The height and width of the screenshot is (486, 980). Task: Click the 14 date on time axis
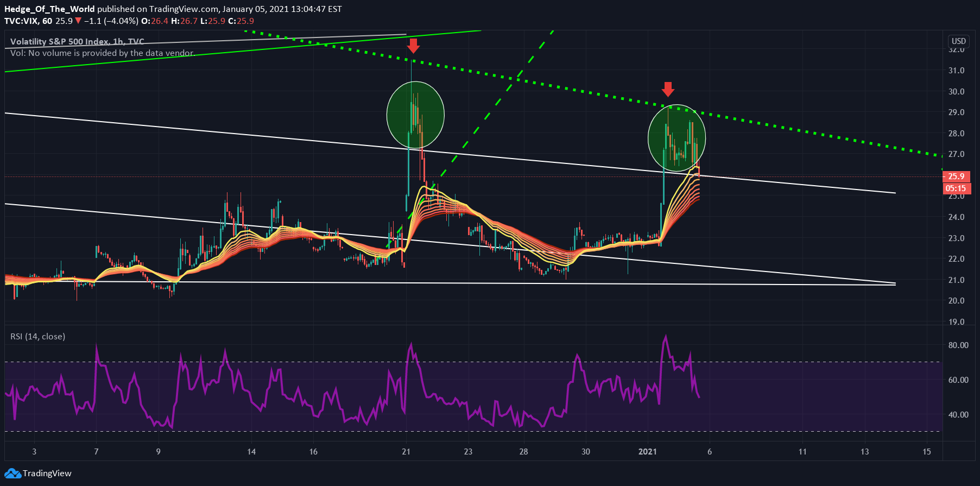coord(251,452)
